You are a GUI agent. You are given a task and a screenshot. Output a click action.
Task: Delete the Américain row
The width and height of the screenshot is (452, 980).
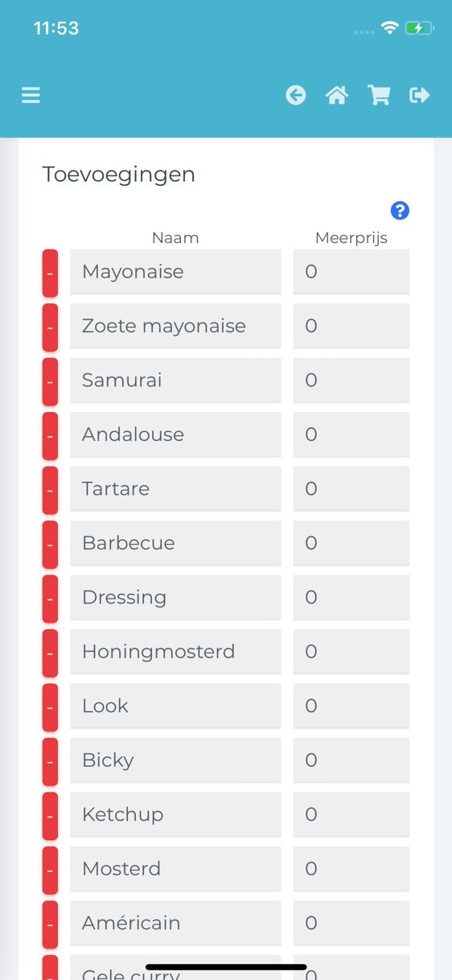[50, 923]
